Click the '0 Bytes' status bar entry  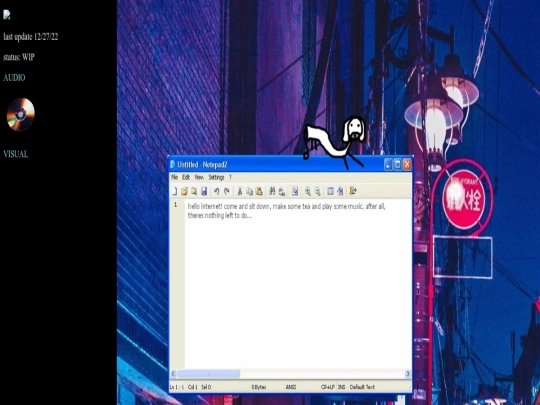(259, 387)
